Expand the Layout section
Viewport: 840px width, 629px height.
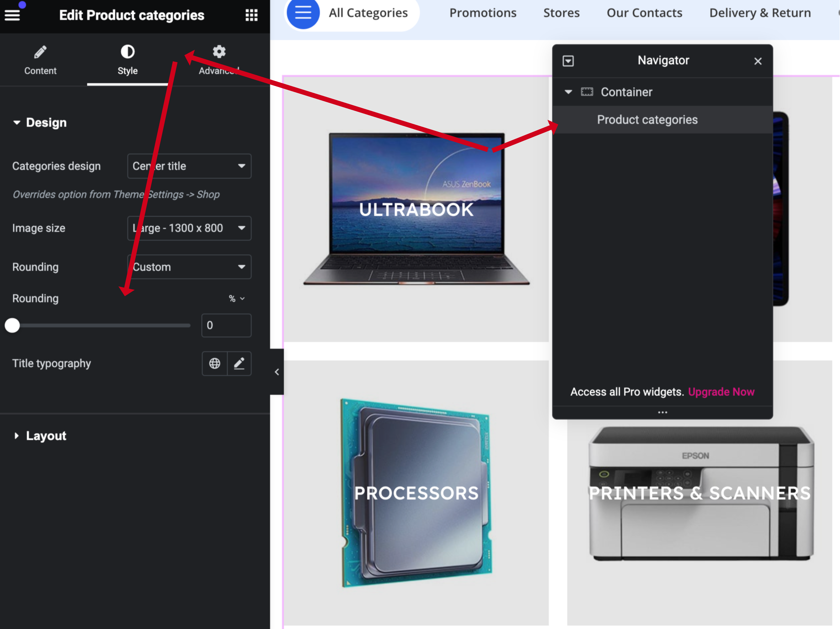pyautogui.click(x=40, y=436)
